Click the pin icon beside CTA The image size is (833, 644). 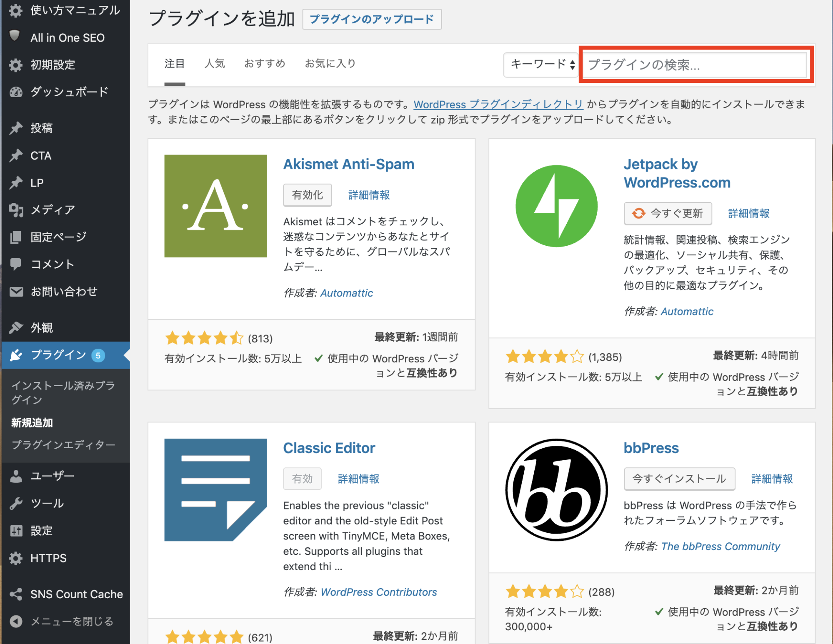click(16, 155)
